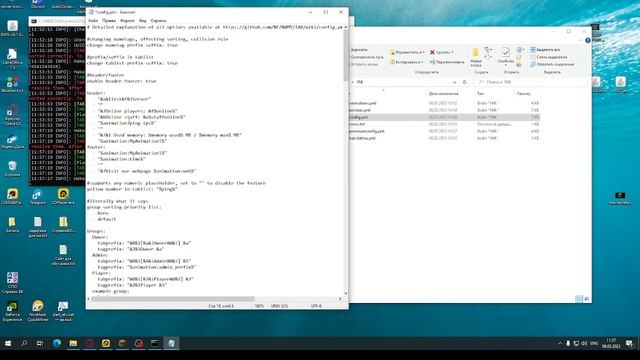This screenshot has width=640, height=360.
Task: Click the Opera GX browser desktop icon
Action: coord(12,114)
